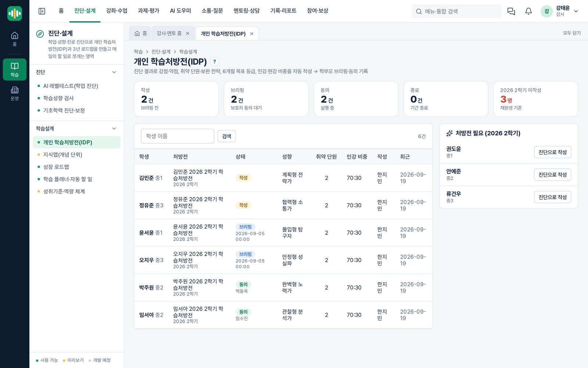Click 진단으로 작성 for 권도윤
Viewport: 588px width, 368px height.
552,152
